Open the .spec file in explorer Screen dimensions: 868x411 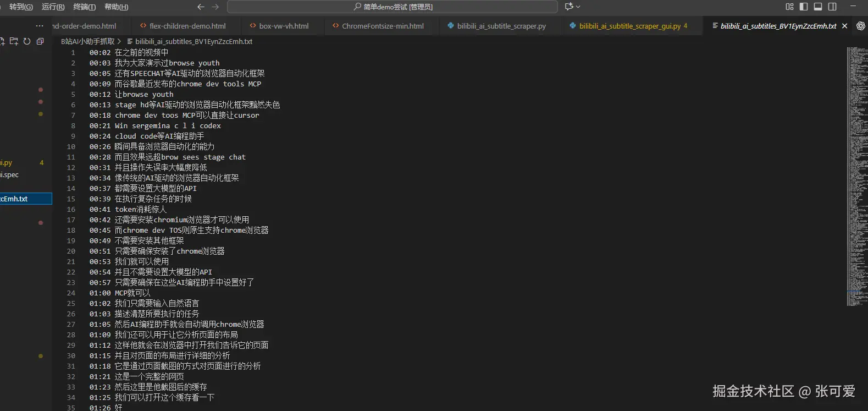tap(26, 174)
